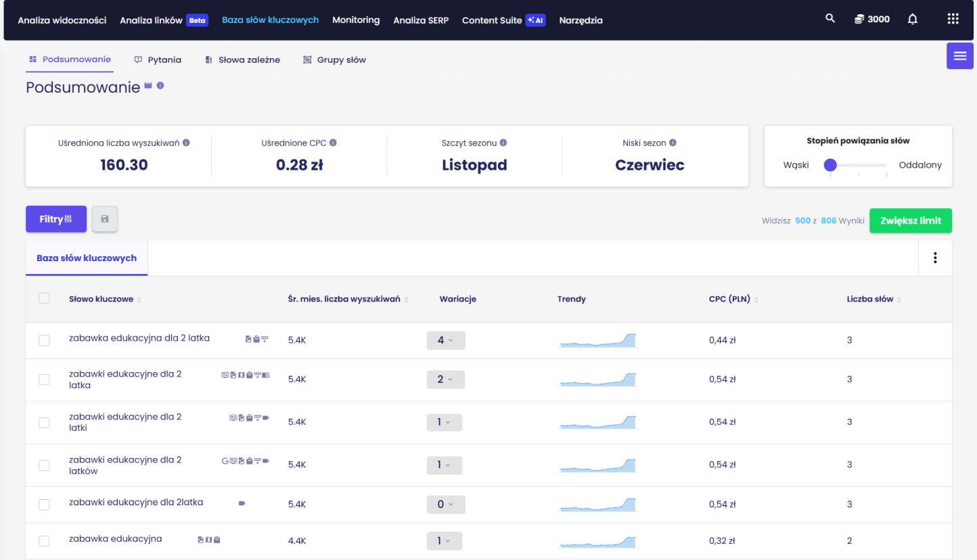Screen dimensions: 977x560
Task: Open Baza słów kluczowych menu
Action: pyautogui.click(x=271, y=20)
